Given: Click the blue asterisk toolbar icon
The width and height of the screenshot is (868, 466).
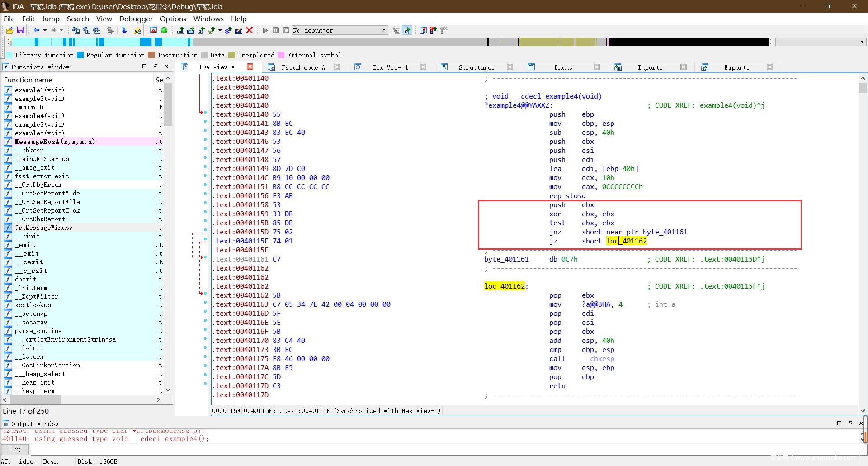Looking at the screenshot, I should (228, 30).
